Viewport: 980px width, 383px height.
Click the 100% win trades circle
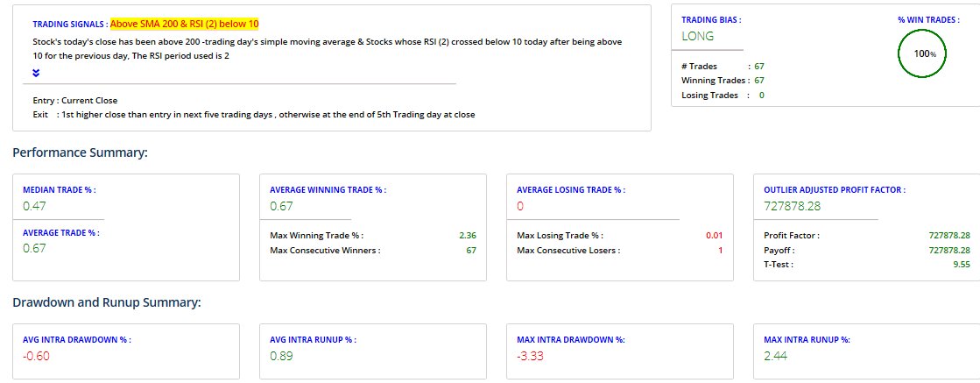click(x=923, y=53)
